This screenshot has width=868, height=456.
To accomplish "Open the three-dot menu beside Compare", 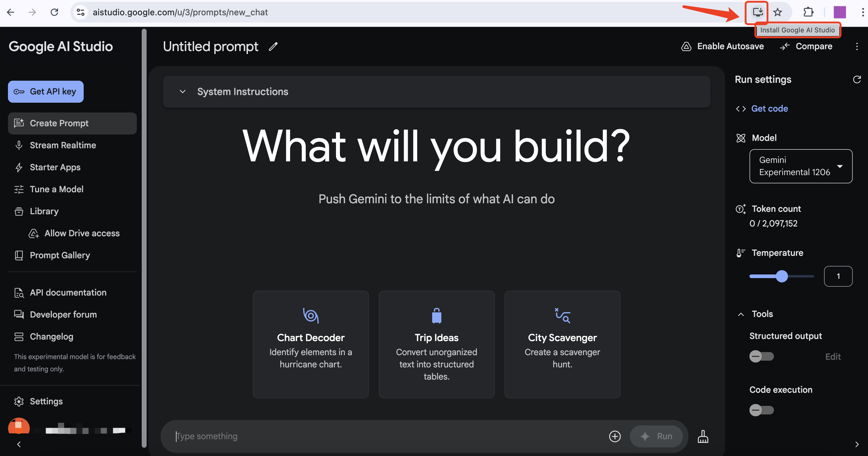I will [x=856, y=46].
